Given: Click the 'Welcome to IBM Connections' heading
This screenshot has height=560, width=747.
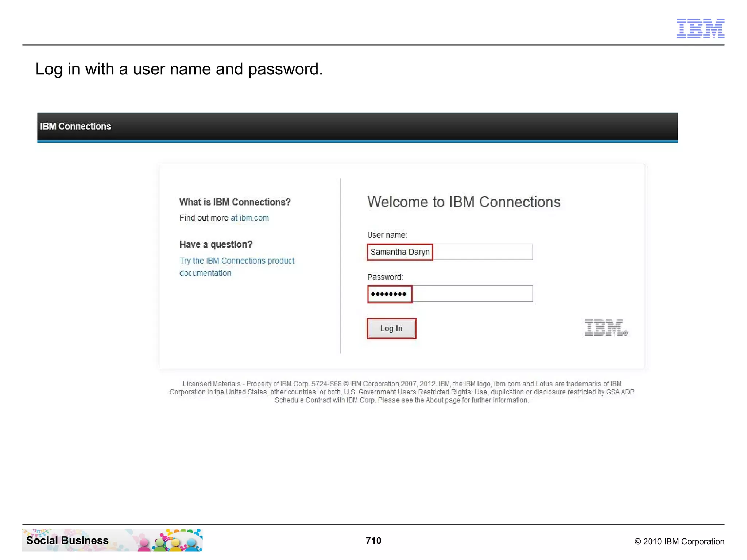Looking at the screenshot, I should coord(464,202).
